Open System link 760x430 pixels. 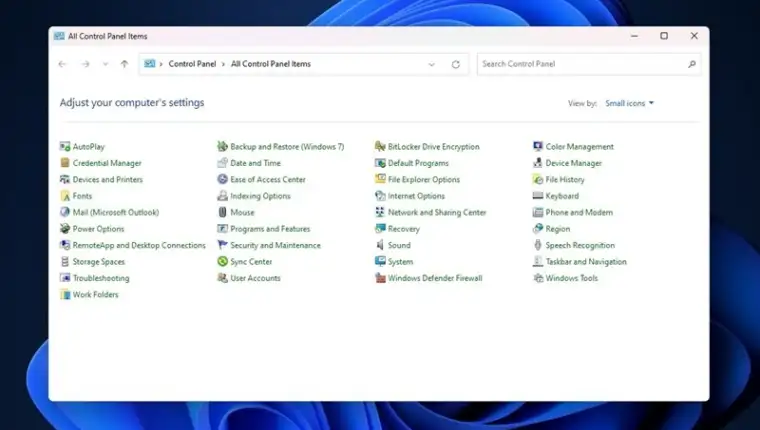click(x=400, y=262)
